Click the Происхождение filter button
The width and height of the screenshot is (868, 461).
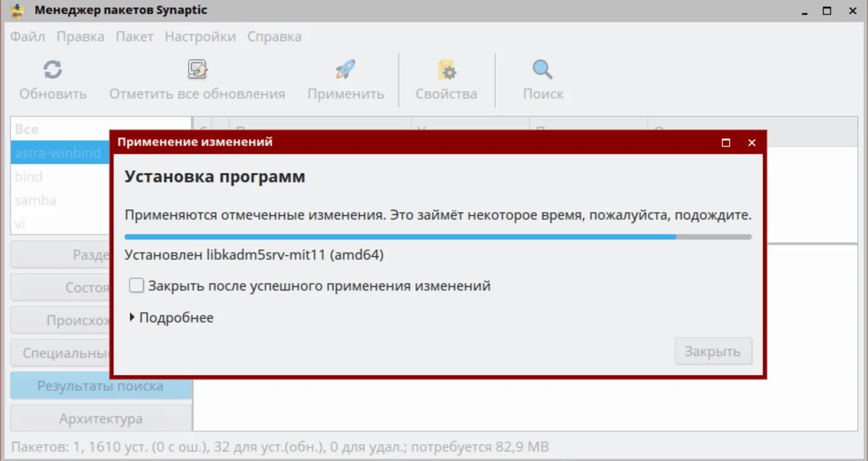(61, 320)
